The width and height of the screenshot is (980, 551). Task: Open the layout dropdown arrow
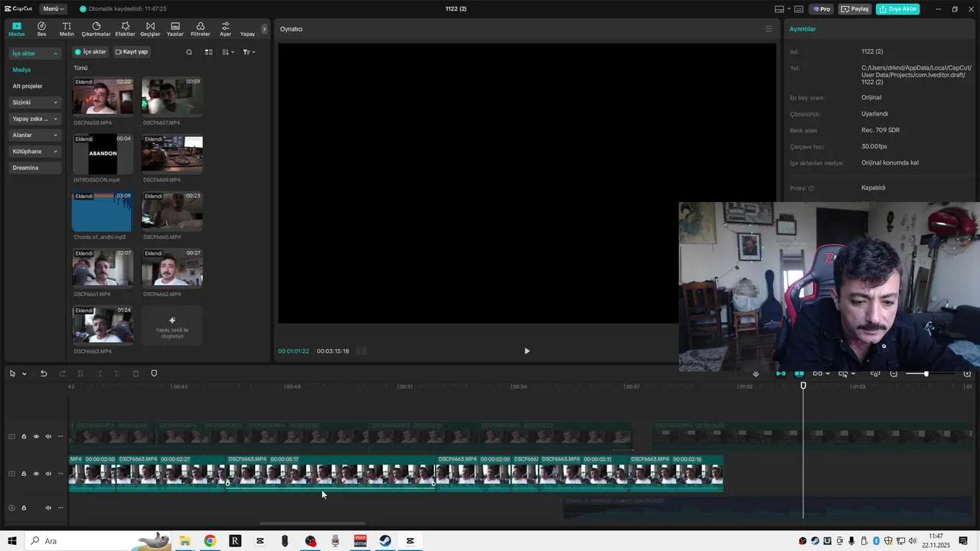pyautogui.click(x=788, y=9)
